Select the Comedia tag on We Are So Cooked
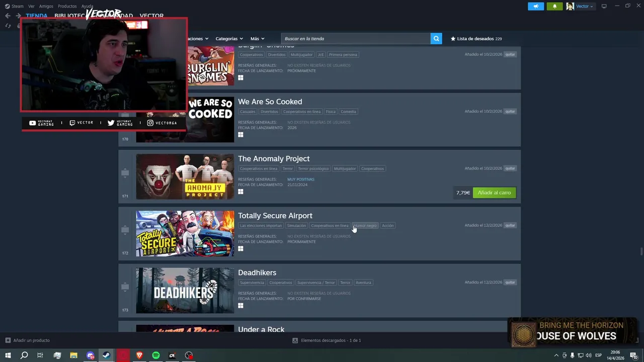The image size is (644, 362). 348,112
